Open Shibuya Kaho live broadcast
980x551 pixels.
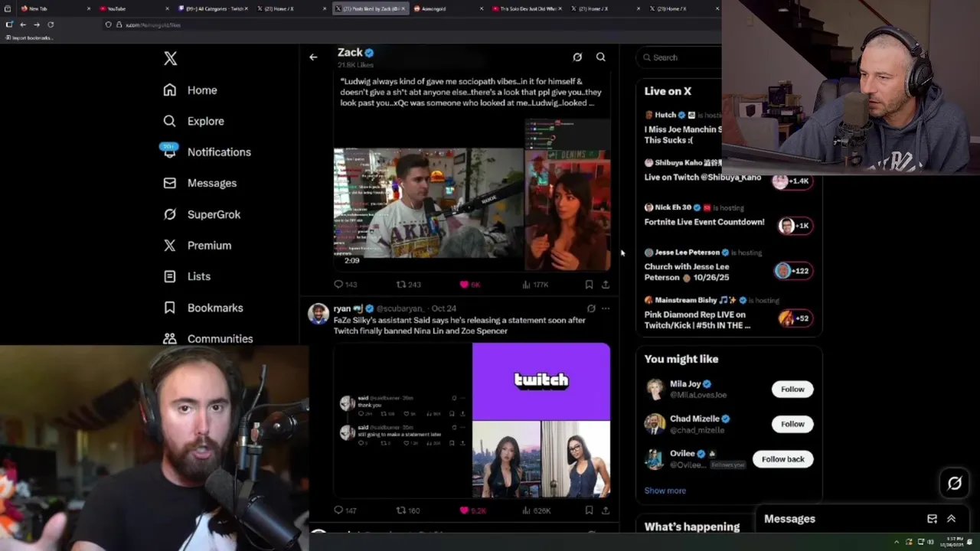click(728, 170)
